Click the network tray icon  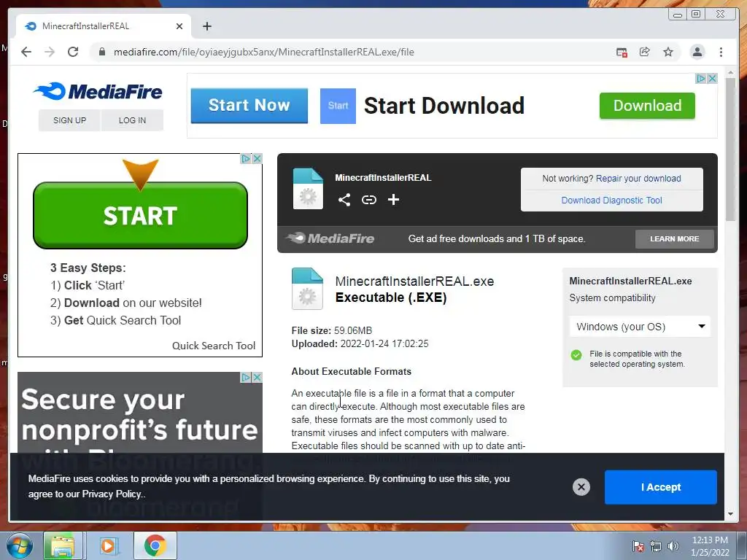[656, 545]
